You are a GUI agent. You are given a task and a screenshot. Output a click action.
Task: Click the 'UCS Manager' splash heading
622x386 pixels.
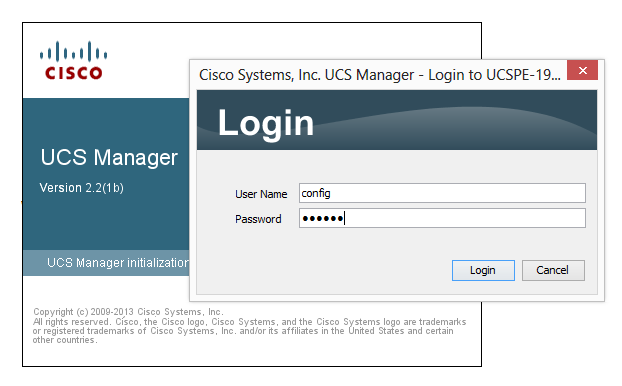pyautogui.click(x=109, y=157)
